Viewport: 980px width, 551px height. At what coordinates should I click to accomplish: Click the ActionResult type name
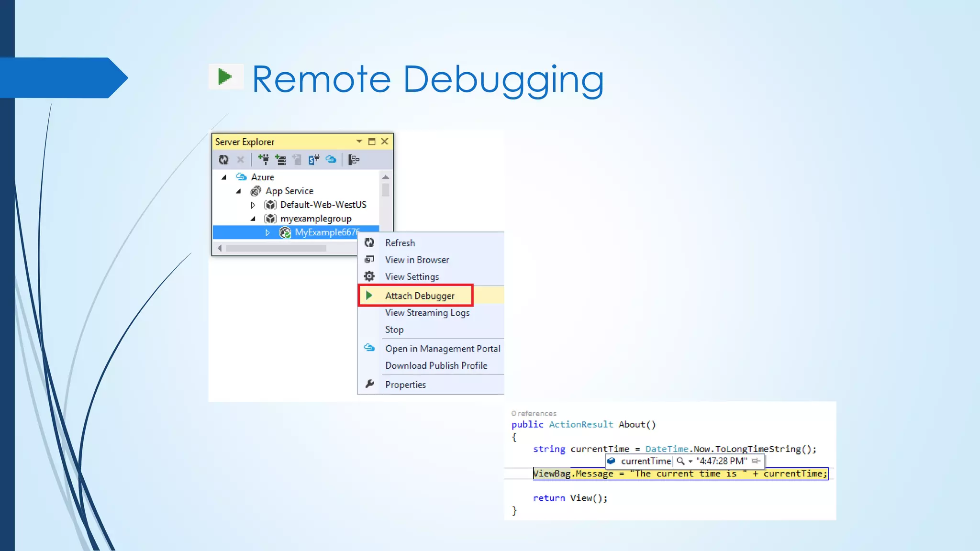581,424
